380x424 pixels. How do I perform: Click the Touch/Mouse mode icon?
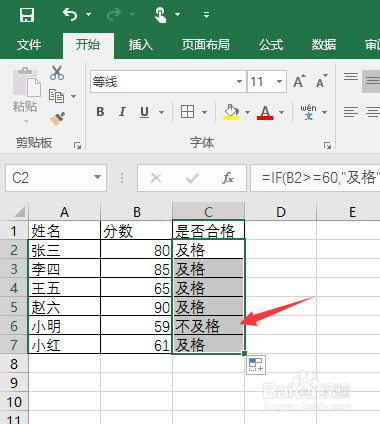tap(161, 15)
